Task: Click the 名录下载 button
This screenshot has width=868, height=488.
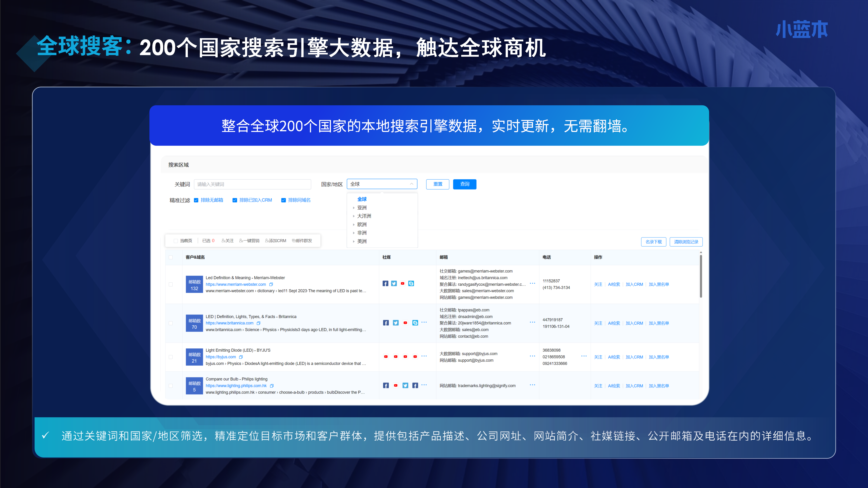Action: tap(653, 242)
